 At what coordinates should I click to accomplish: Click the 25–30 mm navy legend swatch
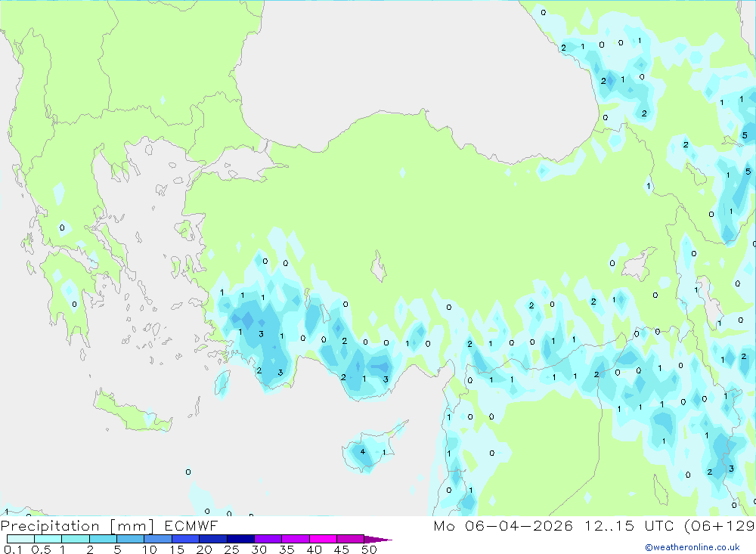[240, 539]
